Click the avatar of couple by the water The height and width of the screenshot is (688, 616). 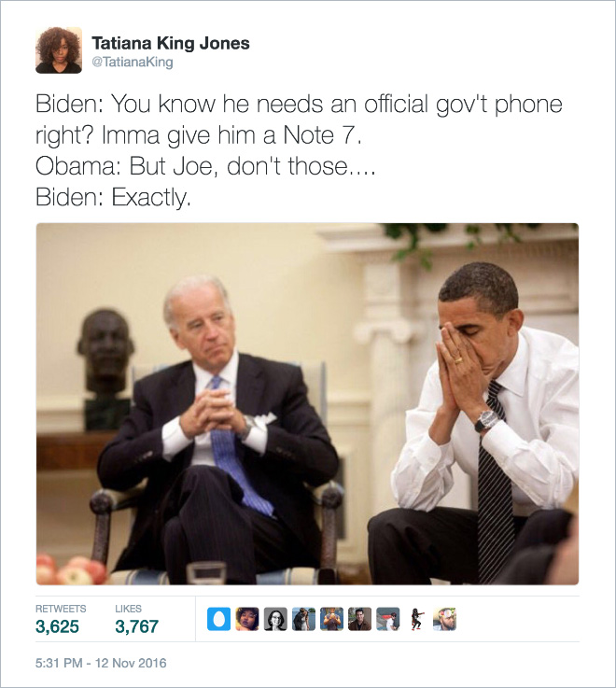(303, 619)
